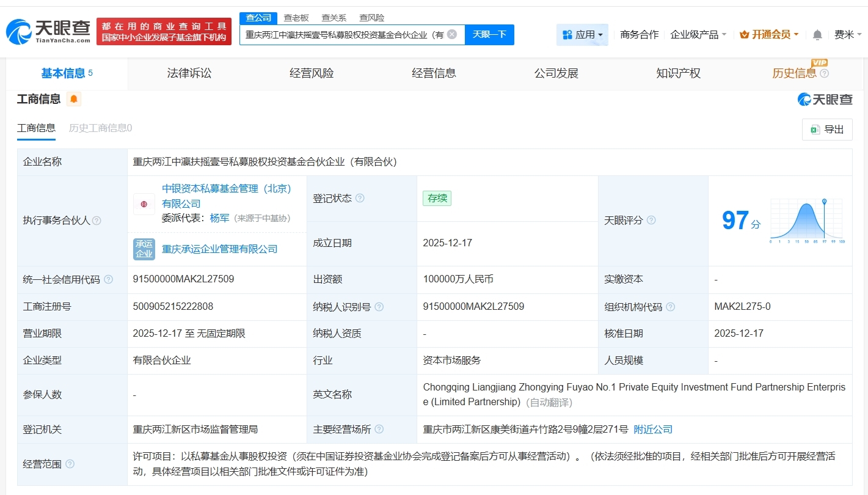
Task: Click the help icon beside 执行事务合伙人
Action: tap(97, 221)
